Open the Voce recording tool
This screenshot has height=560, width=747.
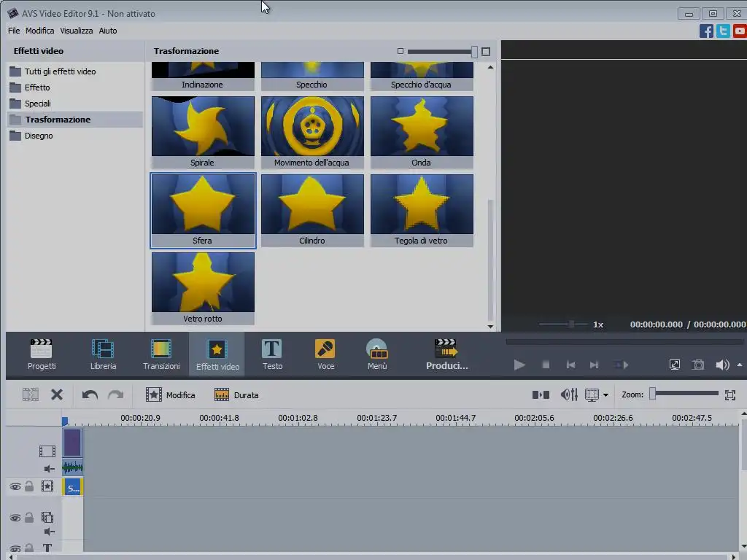point(325,354)
